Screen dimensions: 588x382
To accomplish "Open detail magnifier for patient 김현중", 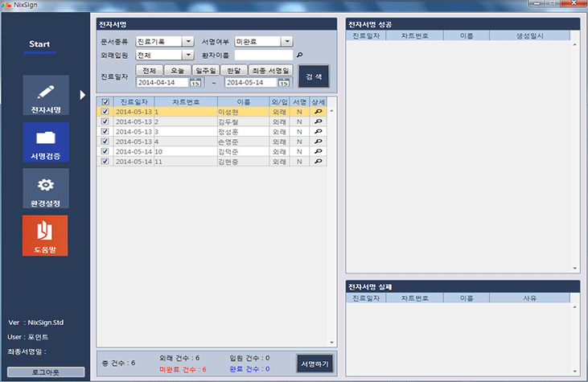I will tap(319, 161).
